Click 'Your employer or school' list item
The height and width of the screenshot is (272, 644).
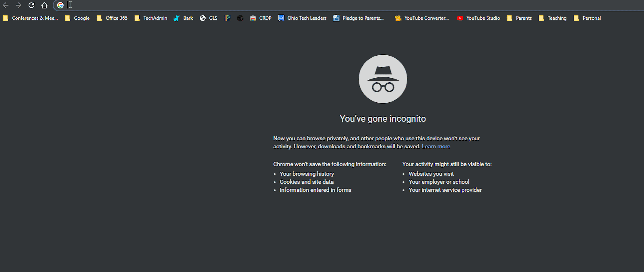[x=439, y=182]
